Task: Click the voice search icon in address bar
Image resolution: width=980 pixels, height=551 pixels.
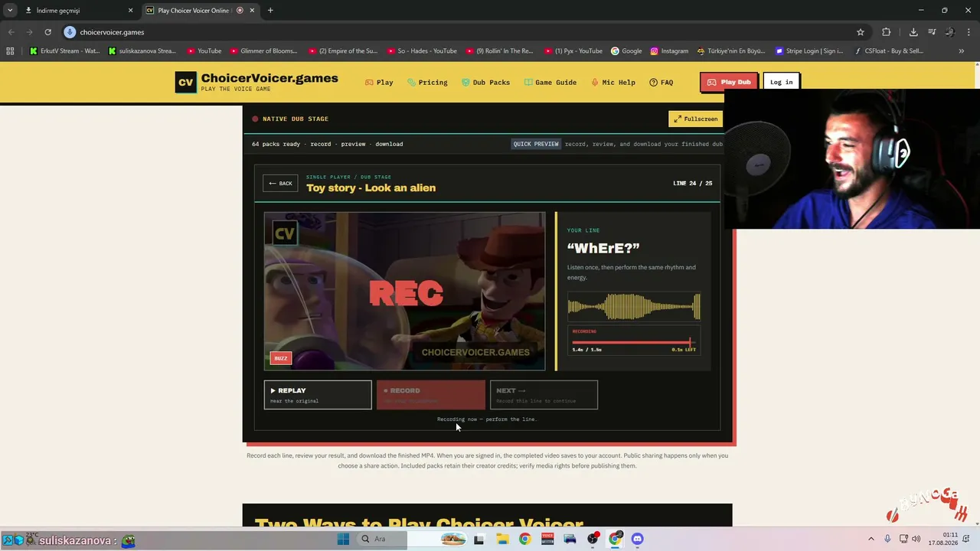Action: coord(70,32)
